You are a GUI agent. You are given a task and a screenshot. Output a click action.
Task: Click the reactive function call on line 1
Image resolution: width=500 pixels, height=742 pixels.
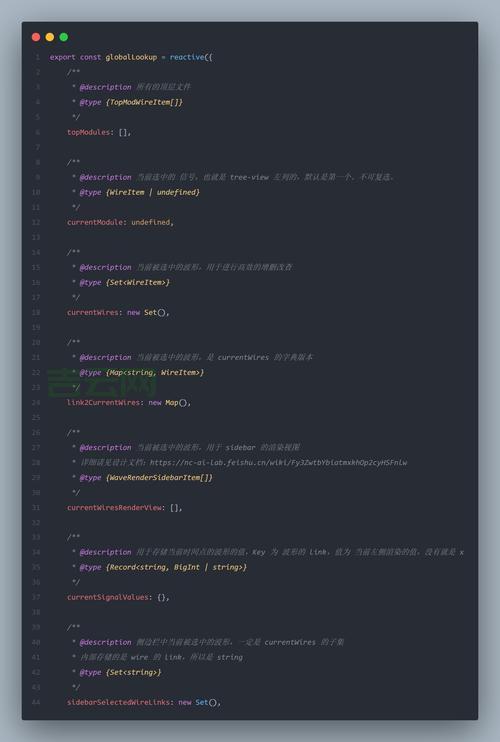(187, 57)
